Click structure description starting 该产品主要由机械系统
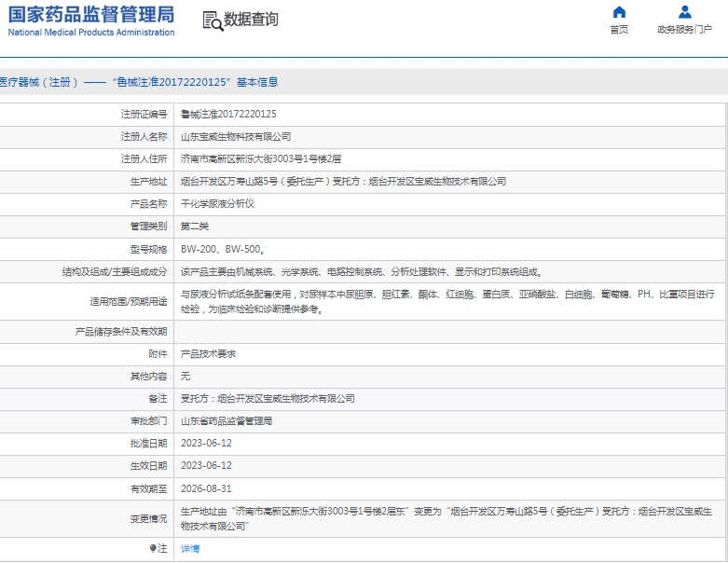This screenshot has width=728, height=563. (x=362, y=271)
